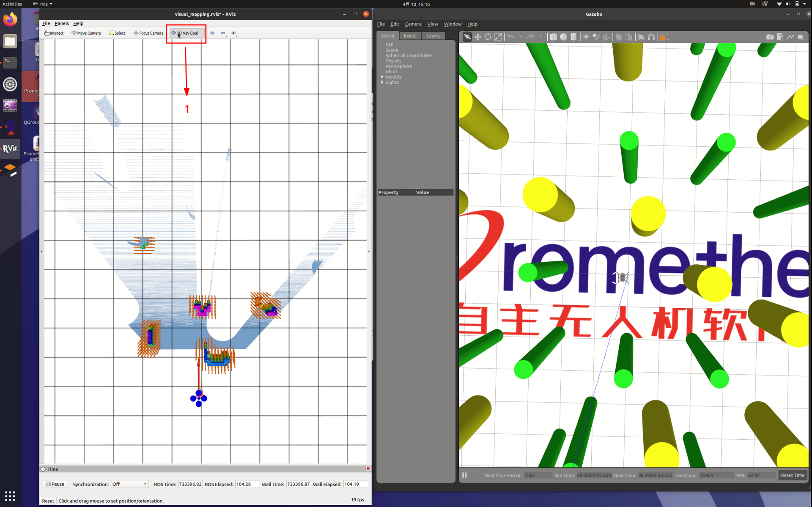Select the Interact tool in RViz
Image resolution: width=812 pixels, height=507 pixels.
click(x=54, y=33)
